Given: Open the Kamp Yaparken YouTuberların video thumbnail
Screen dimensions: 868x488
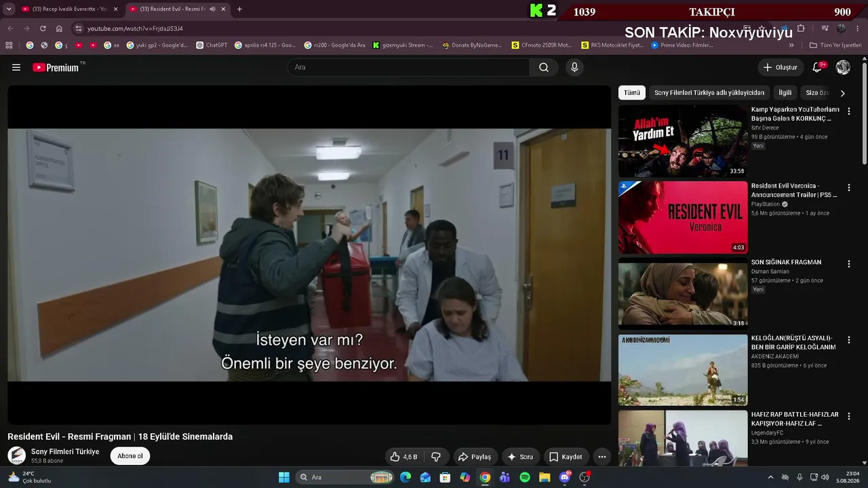Looking at the screenshot, I should [x=683, y=141].
